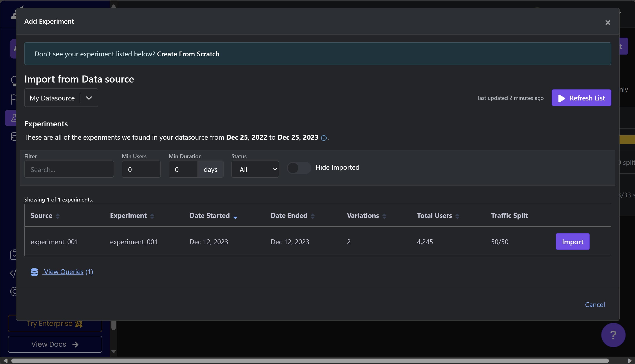This screenshot has height=364, width=635.
Task: Click the Cancel link
Action: coord(595,305)
